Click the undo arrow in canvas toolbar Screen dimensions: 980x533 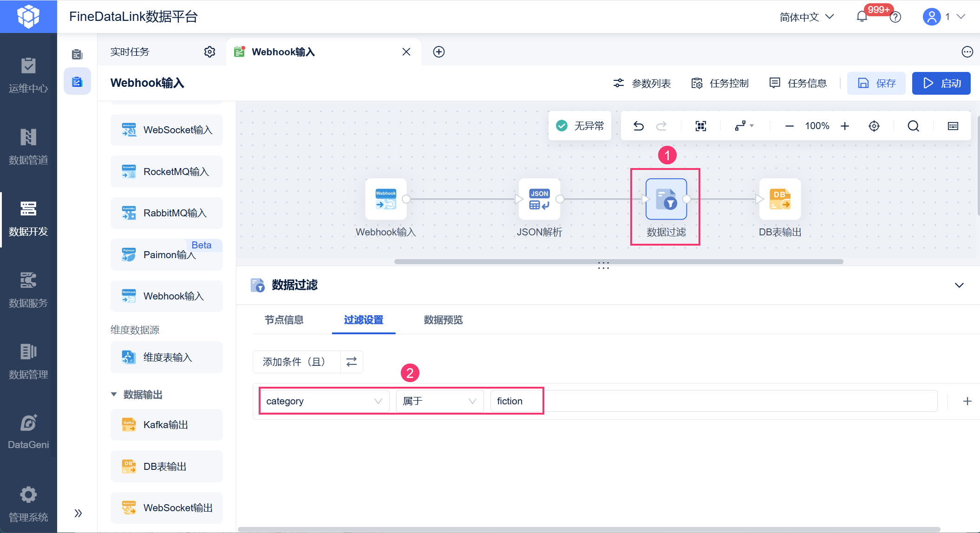[x=639, y=126]
